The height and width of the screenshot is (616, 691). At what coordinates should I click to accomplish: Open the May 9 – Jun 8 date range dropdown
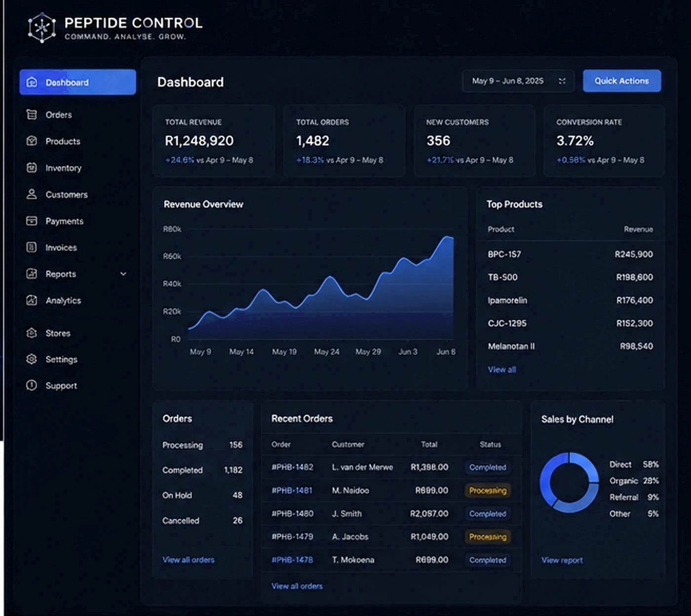click(518, 81)
